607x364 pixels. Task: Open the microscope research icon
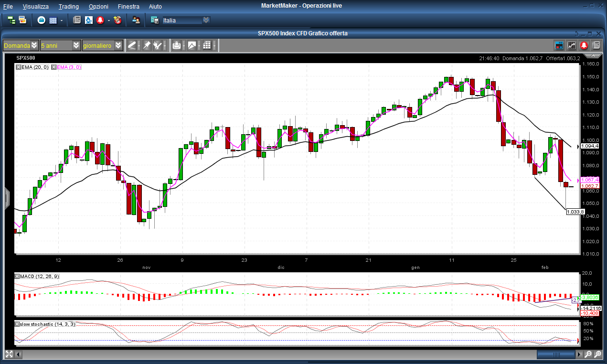tap(89, 20)
